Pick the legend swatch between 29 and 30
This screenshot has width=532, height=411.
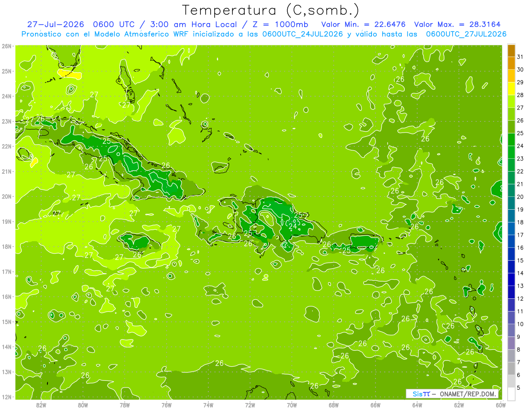point(511,76)
